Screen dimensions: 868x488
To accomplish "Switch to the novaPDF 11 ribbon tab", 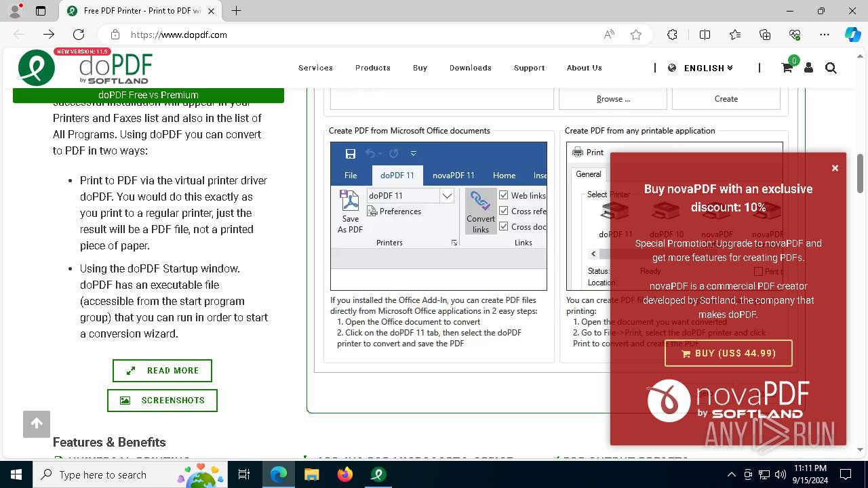I will coord(454,176).
